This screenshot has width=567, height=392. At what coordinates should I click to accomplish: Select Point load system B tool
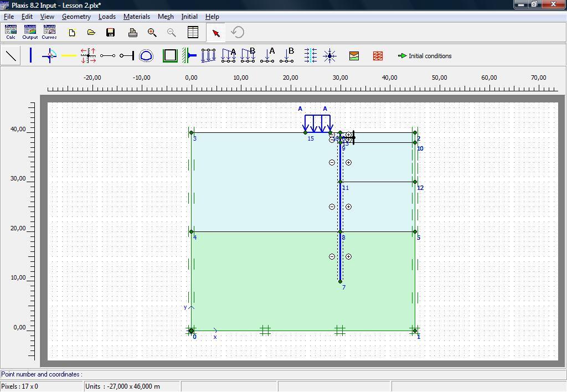[287, 55]
